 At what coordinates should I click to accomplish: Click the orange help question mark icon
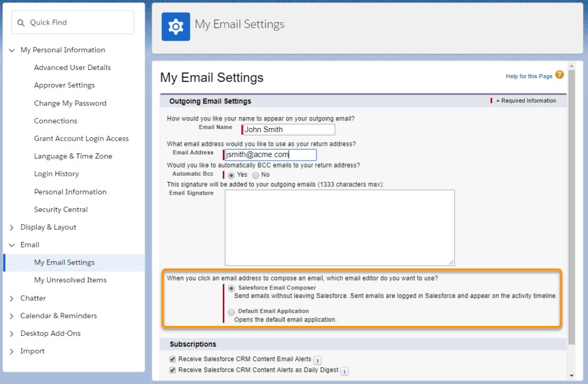559,75
